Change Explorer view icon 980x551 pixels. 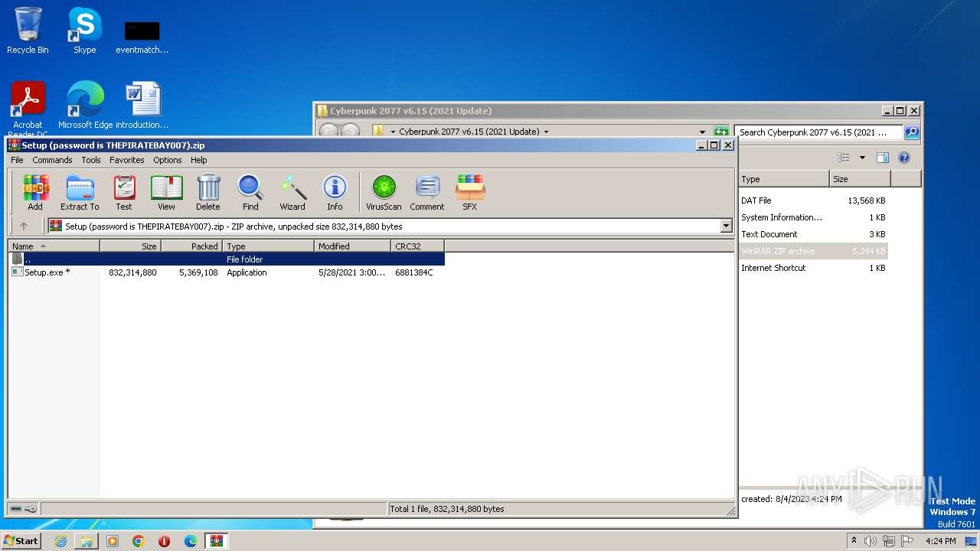tap(844, 158)
